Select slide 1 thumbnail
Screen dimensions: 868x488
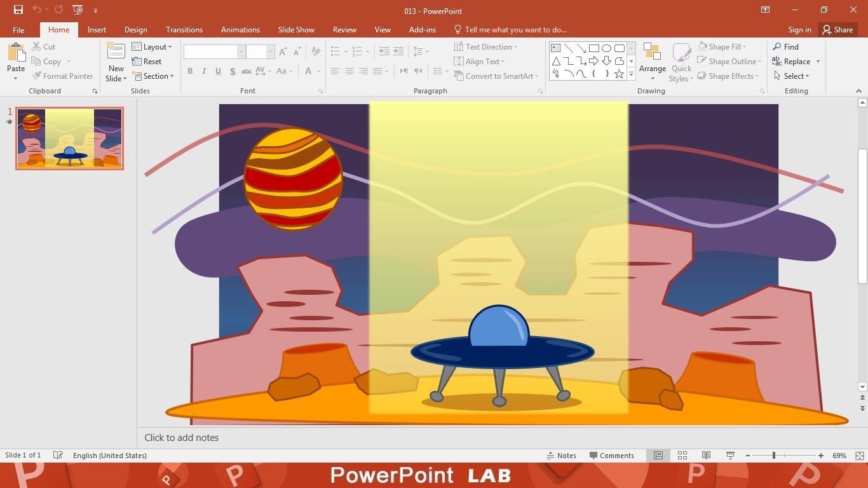[69, 139]
